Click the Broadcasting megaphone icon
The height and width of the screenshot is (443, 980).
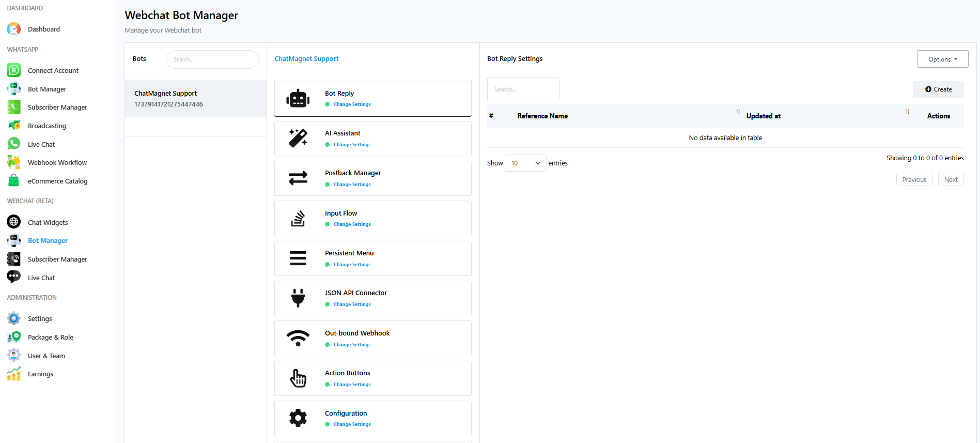[14, 125]
